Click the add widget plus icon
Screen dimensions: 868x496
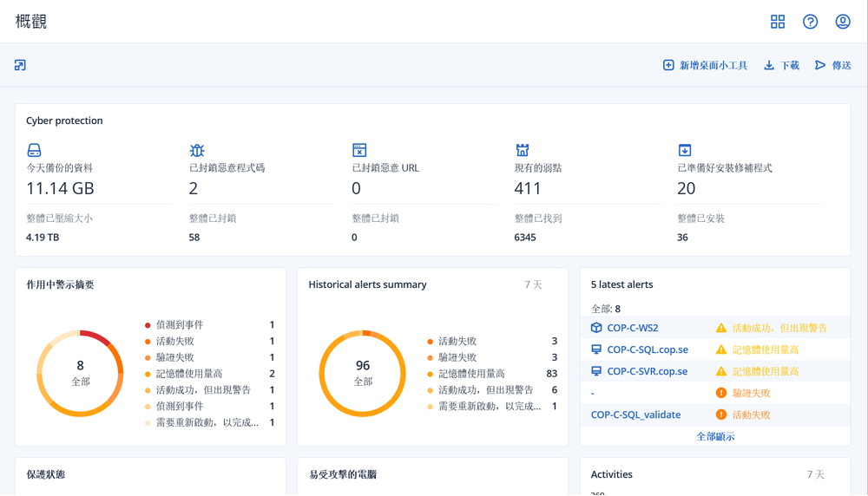point(668,65)
